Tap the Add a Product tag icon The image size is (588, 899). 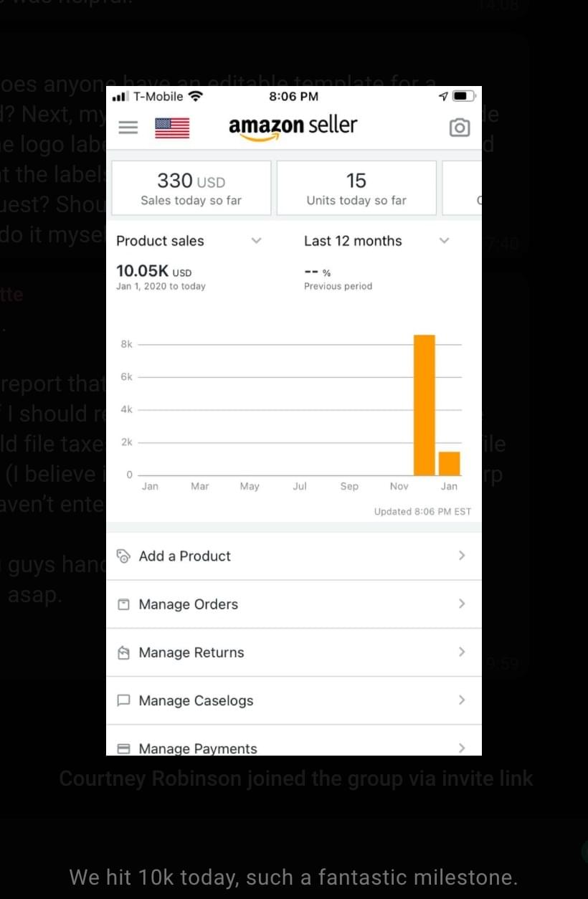[x=123, y=556]
